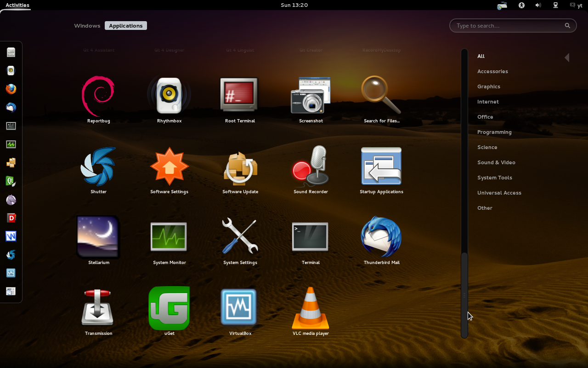Show All application categories

(481, 56)
